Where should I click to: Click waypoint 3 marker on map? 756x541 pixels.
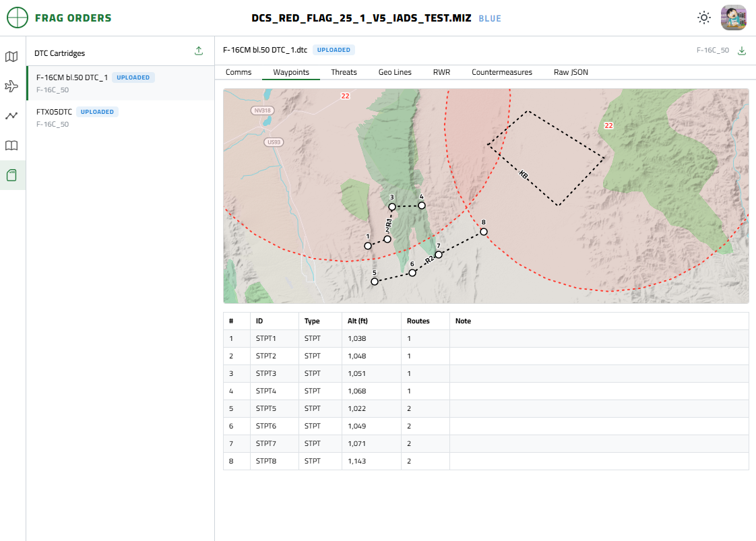coord(392,207)
